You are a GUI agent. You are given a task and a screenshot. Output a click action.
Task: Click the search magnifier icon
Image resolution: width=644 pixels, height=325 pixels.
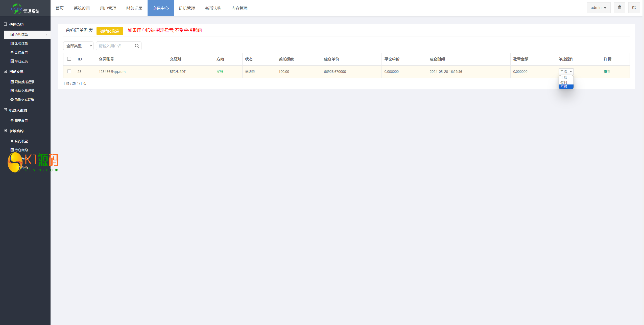click(137, 46)
